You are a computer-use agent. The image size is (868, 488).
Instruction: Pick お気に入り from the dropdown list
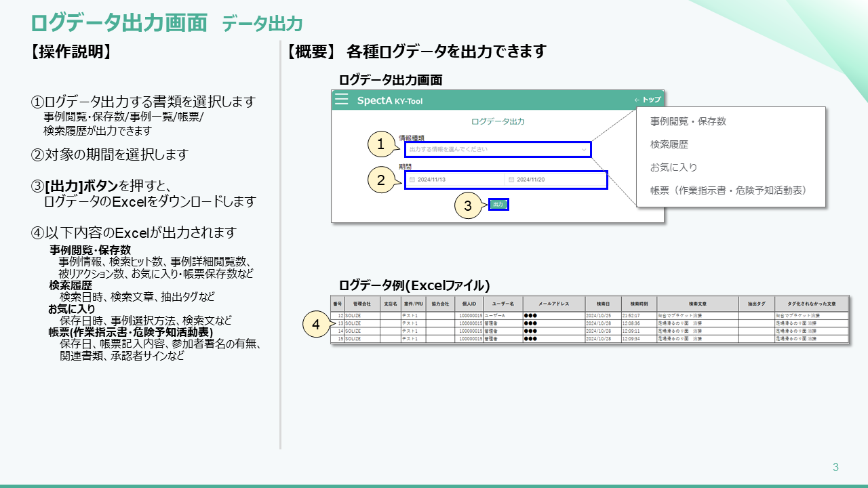point(673,167)
